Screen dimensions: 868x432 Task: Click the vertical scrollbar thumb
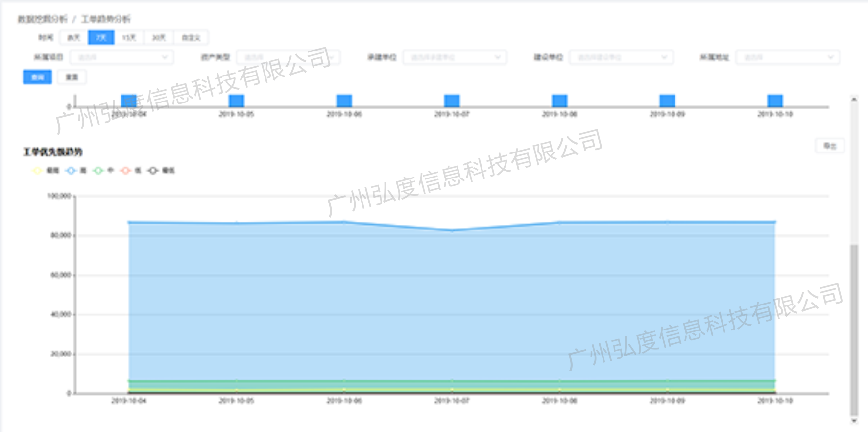point(854,330)
